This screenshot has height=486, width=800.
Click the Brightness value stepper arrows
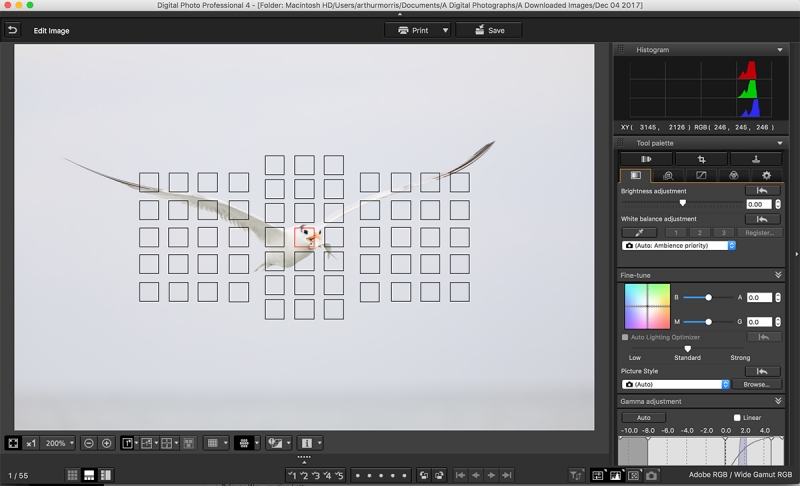(x=778, y=204)
